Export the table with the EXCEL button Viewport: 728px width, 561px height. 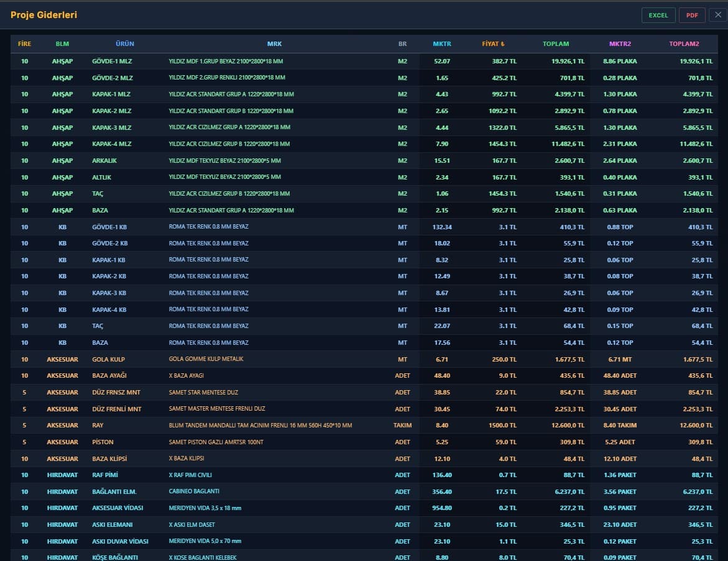[658, 15]
